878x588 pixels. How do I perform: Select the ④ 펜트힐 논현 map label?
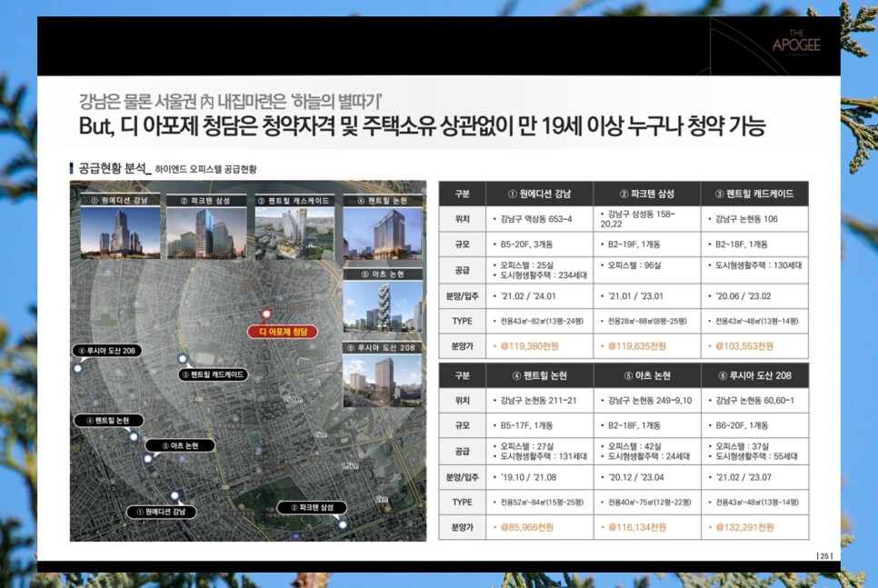pyautogui.click(x=109, y=421)
